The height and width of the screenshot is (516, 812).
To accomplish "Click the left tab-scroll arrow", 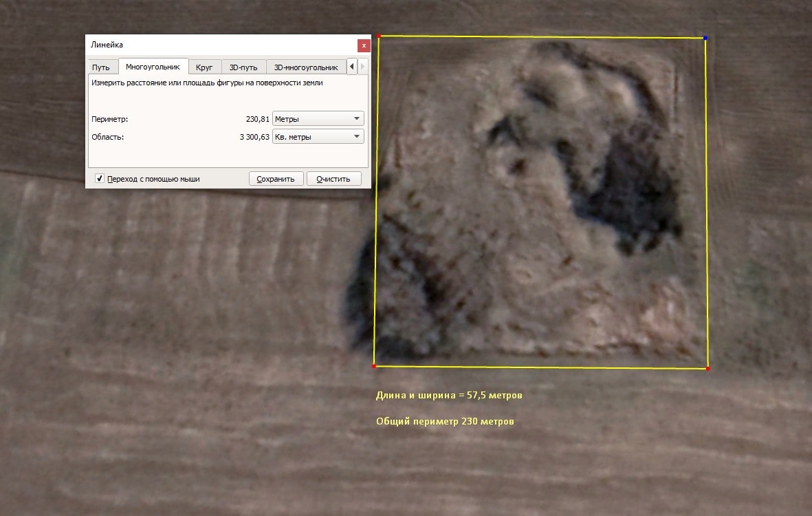I will [352, 67].
